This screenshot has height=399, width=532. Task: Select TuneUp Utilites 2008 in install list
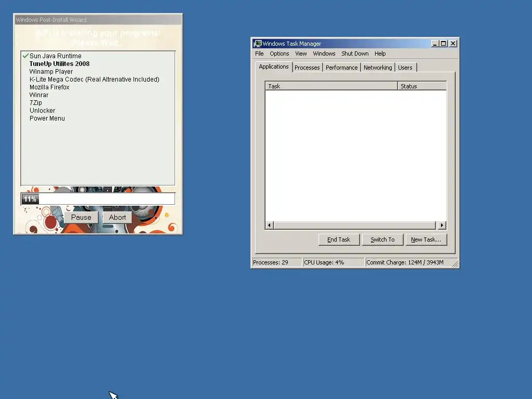click(59, 64)
